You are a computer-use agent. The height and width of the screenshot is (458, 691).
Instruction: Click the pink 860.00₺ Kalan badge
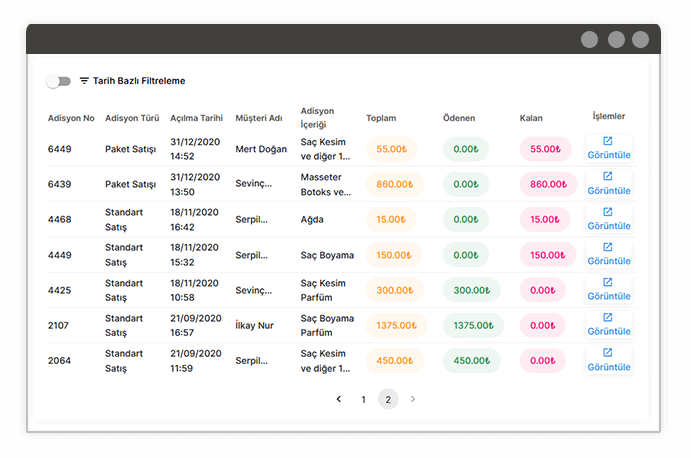coord(548,184)
